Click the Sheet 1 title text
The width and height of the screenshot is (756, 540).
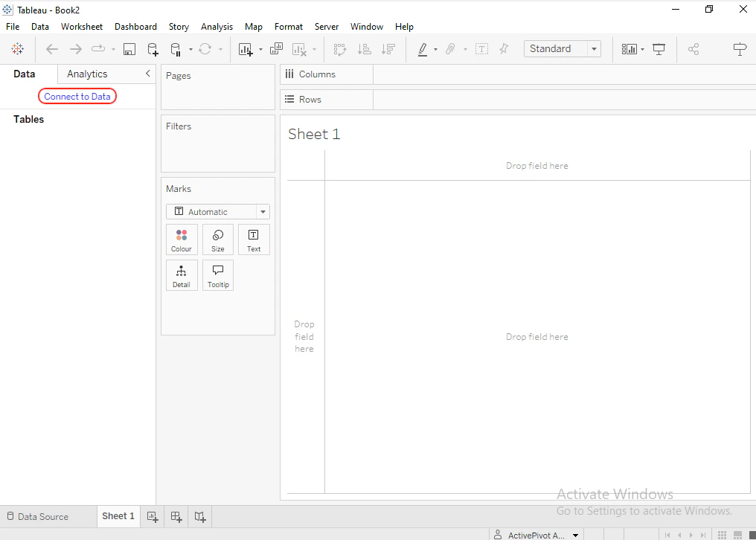(x=314, y=134)
